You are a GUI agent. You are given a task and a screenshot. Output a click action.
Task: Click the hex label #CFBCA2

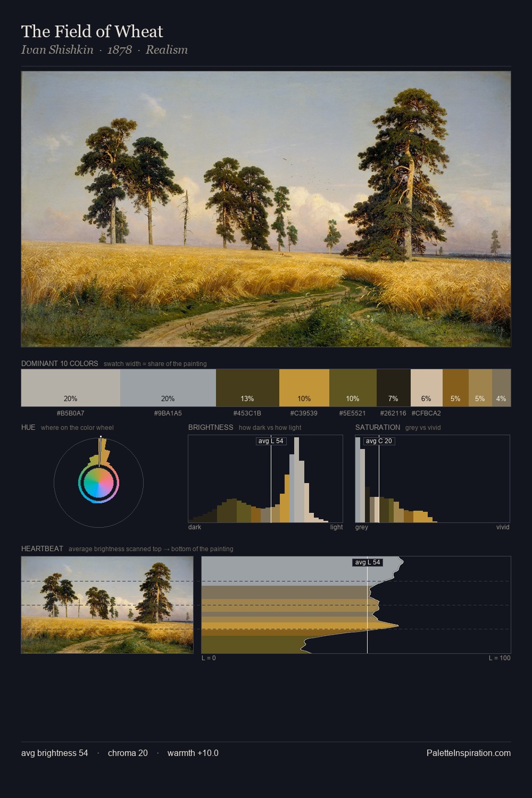point(426,413)
